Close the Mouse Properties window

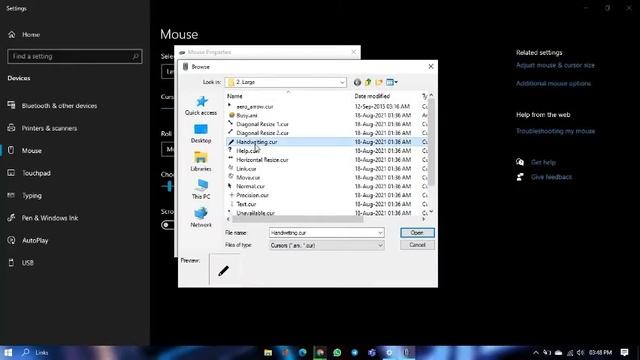(x=353, y=52)
